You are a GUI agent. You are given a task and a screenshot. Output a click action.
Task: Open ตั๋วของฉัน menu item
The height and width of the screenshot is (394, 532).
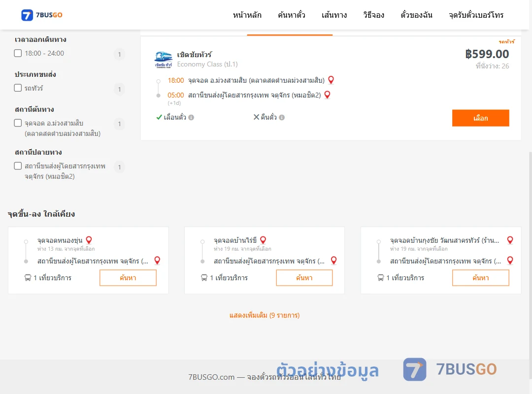pos(416,15)
